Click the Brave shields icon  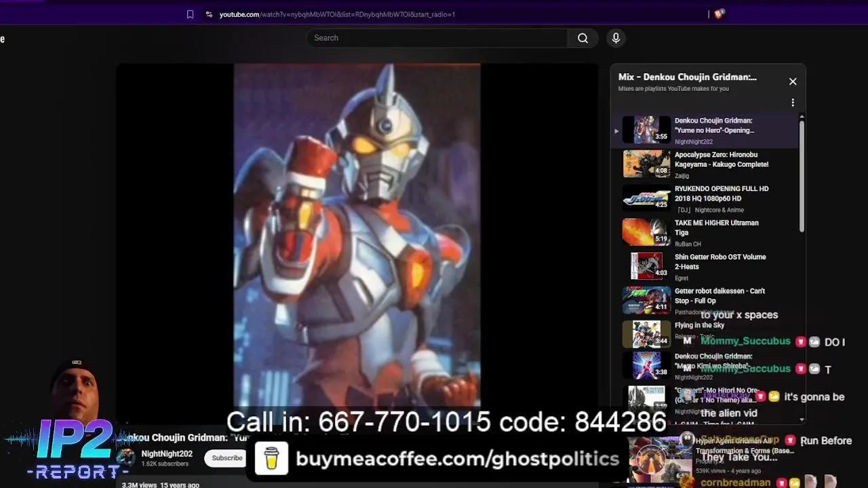(719, 14)
